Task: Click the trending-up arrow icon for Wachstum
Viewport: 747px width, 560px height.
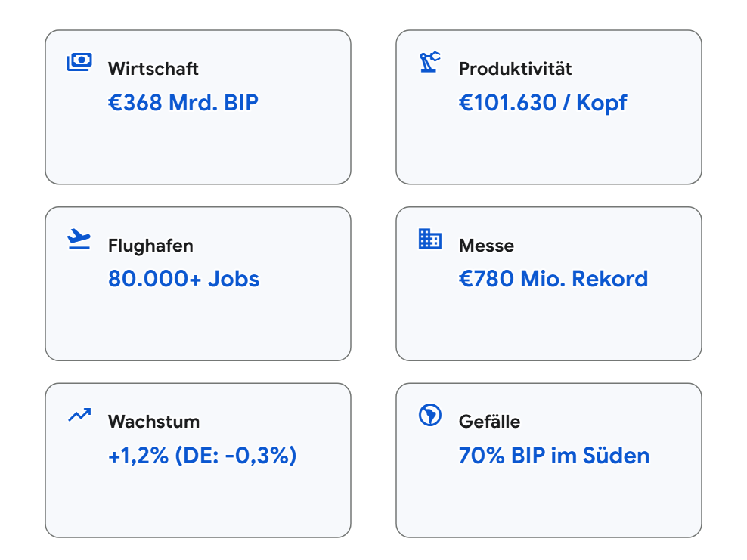Action: pyautogui.click(x=79, y=415)
